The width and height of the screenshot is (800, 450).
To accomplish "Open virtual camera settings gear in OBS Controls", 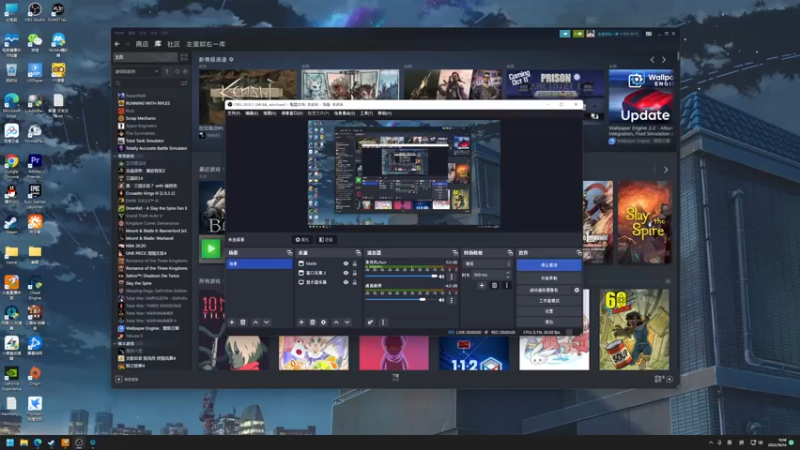I will click(x=577, y=290).
